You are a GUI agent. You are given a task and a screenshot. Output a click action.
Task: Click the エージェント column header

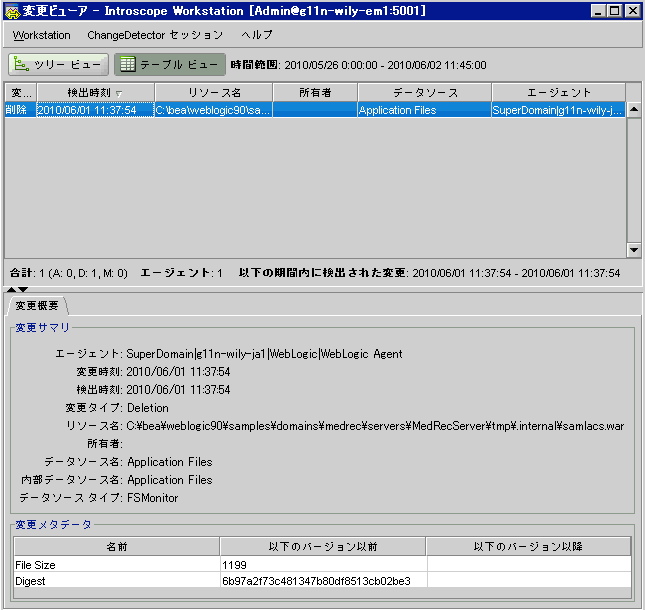coord(559,93)
